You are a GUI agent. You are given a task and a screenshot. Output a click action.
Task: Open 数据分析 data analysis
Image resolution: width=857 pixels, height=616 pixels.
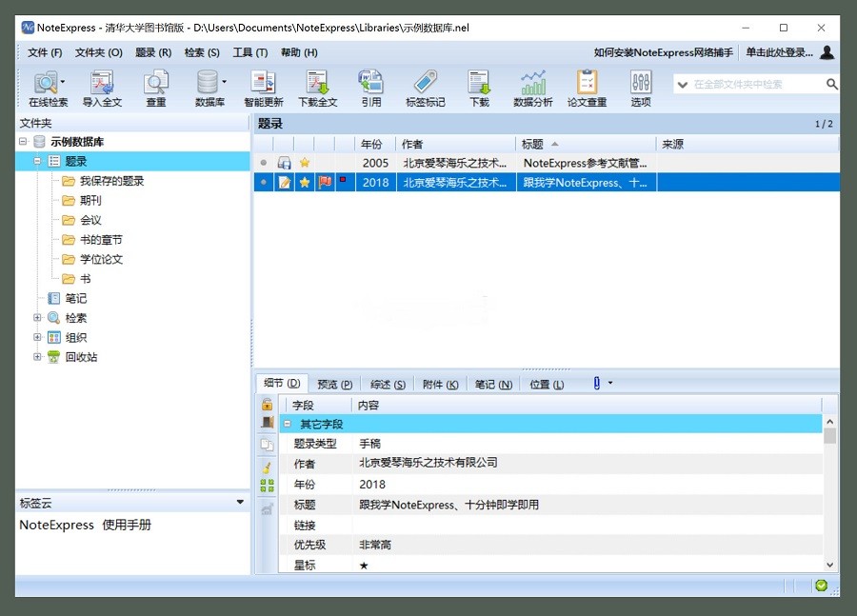point(533,88)
